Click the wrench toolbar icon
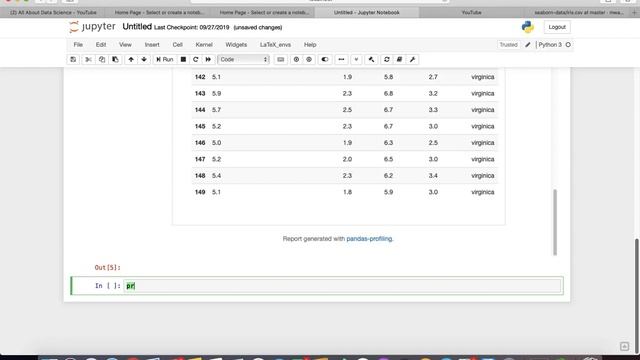Image resolution: width=640 pixels, height=360 pixels. coord(413,60)
